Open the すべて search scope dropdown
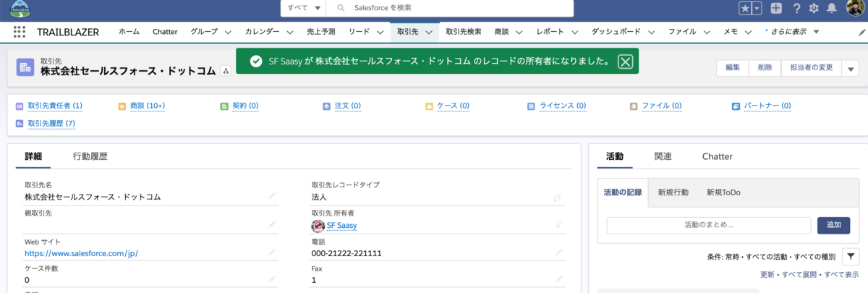868x293 pixels. click(x=303, y=7)
